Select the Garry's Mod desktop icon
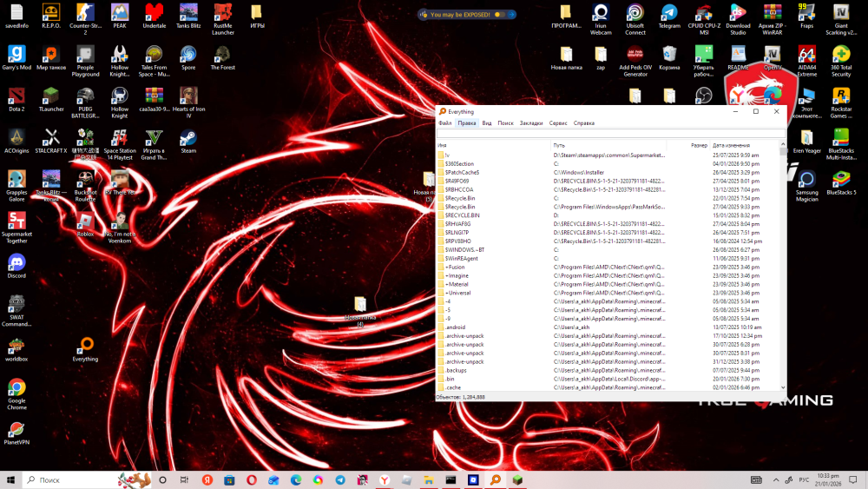The width and height of the screenshot is (868, 489). click(16, 58)
